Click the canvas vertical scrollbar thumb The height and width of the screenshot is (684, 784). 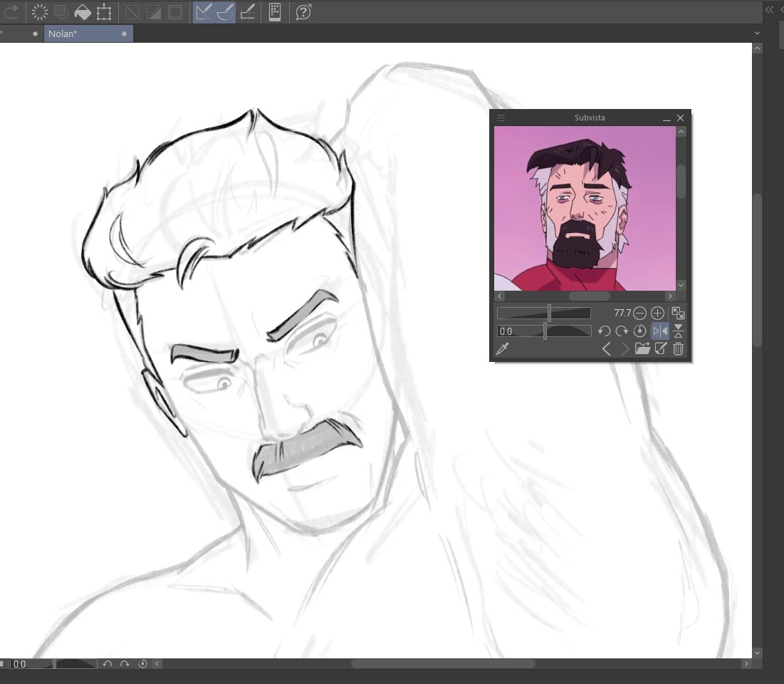[x=758, y=270]
